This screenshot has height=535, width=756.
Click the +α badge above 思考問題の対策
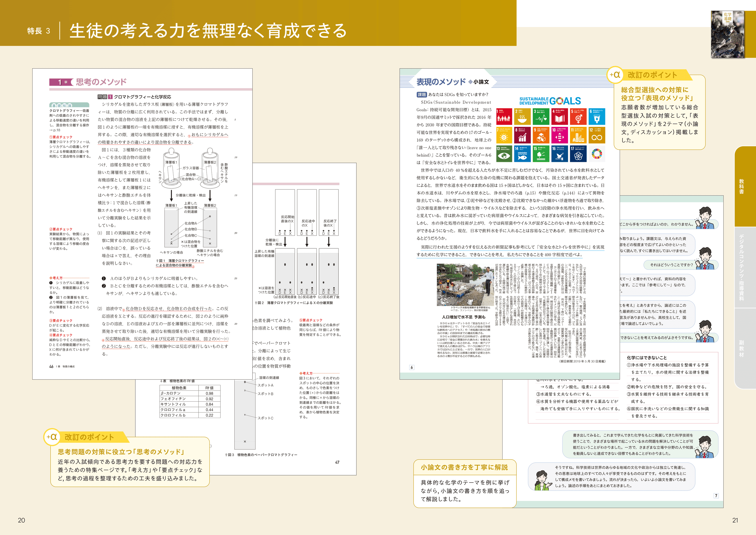[x=52, y=437]
